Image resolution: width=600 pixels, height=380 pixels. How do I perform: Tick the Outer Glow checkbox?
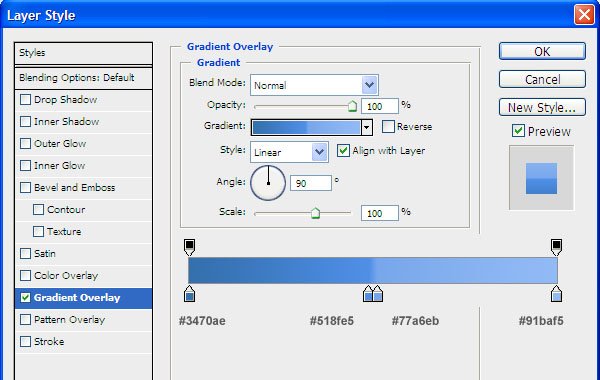pyautogui.click(x=25, y=144)
